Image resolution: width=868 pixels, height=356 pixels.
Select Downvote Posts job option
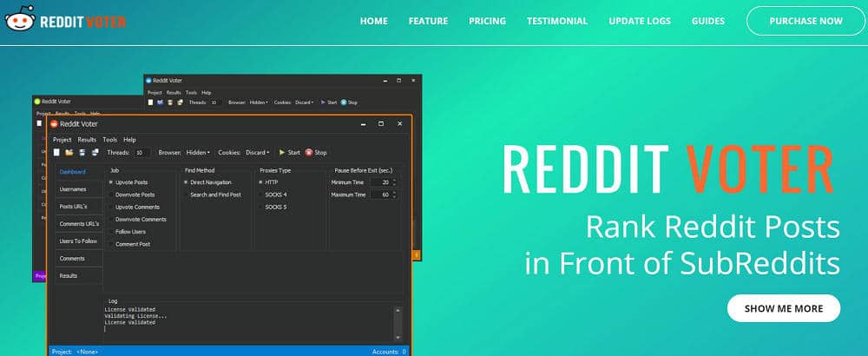tap(131, 194)
